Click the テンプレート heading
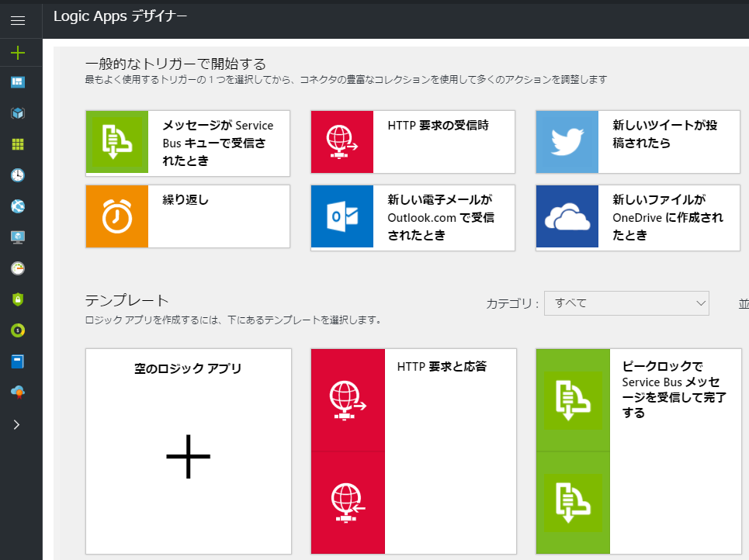The width and height of the screenshot is (749, 560). [x=127, y=300]
